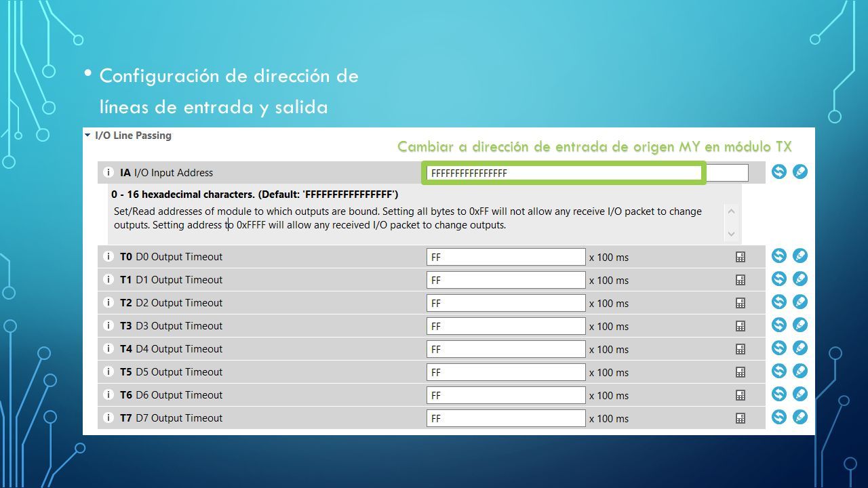Image resolution: width=868 pixels, height=488 pixels.
Task: Click the T1 D1 Output Timeout value field
Action: pyautogui.click(x=506, y=280)
